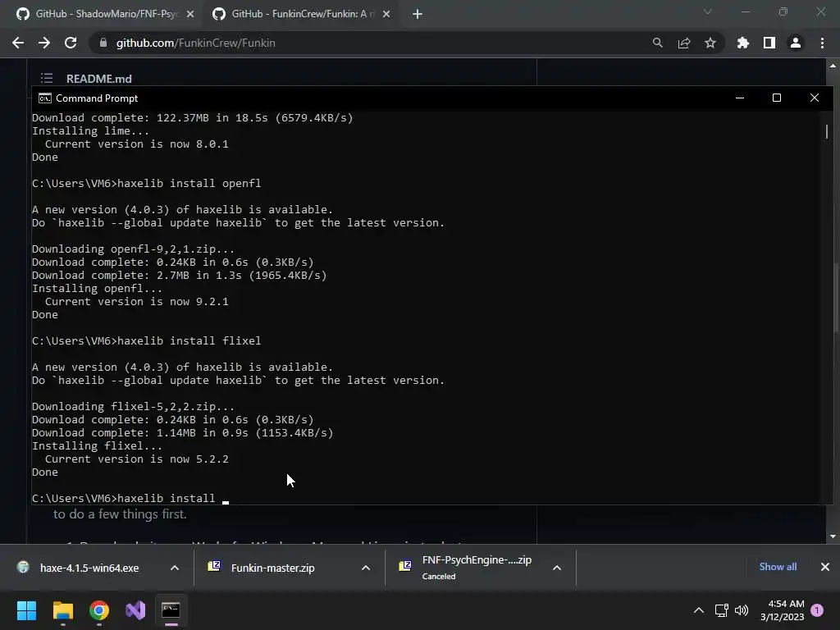Viewport: 840px width, 630px height.
Task: Show all downloads
Action: (778, 567)
